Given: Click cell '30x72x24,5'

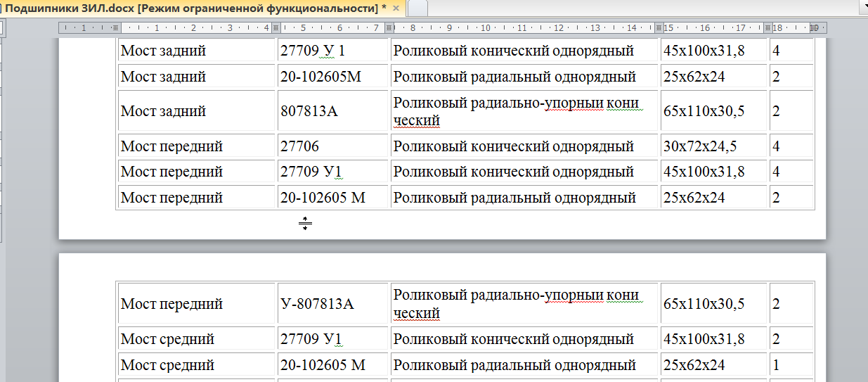Looking at the screenshot, I should pos(713,146).
